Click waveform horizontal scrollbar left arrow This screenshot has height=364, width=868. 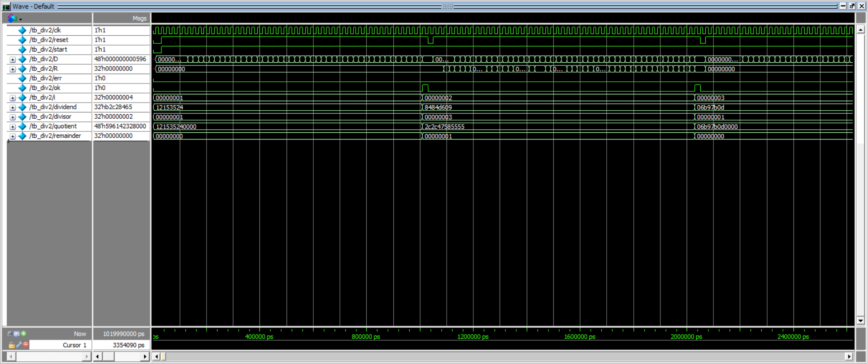tap(156, 357)
